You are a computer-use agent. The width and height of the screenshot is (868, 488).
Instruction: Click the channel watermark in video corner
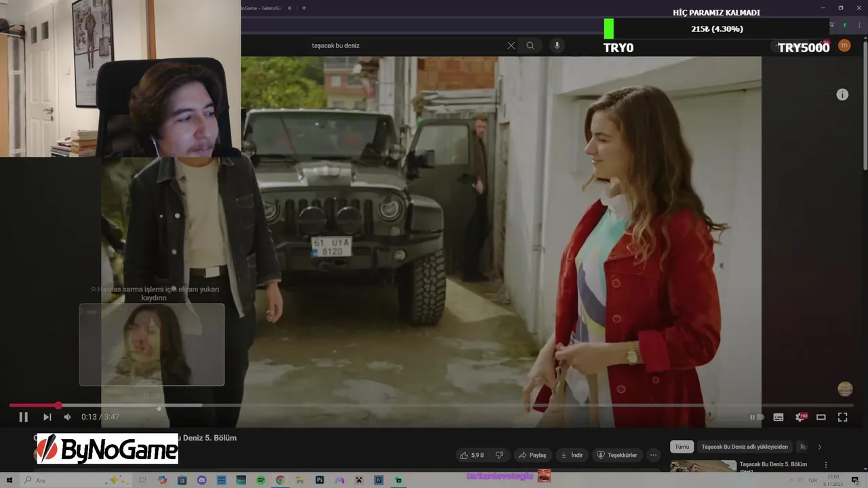pos(845,389)
